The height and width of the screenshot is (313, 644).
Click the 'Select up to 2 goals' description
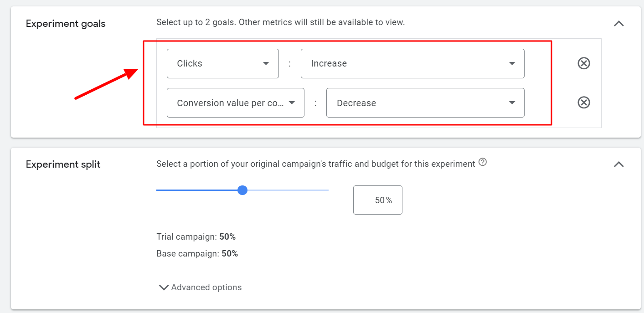coord(280,22)
